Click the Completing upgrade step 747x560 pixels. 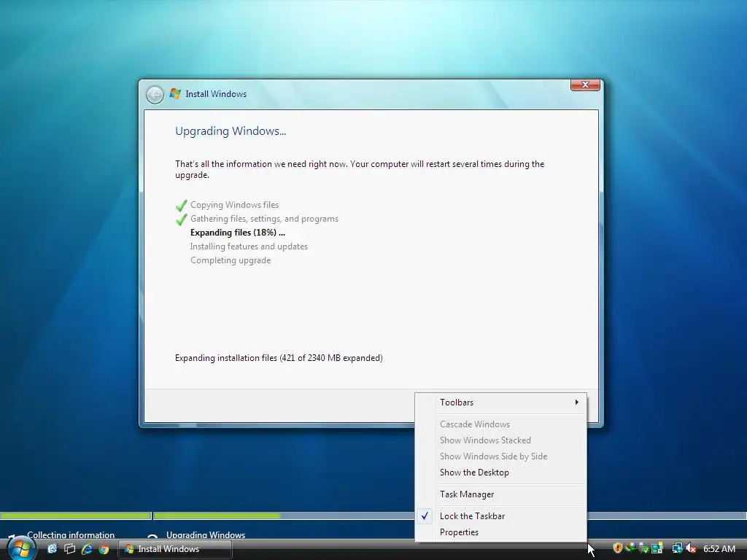[x=231, y=260]
